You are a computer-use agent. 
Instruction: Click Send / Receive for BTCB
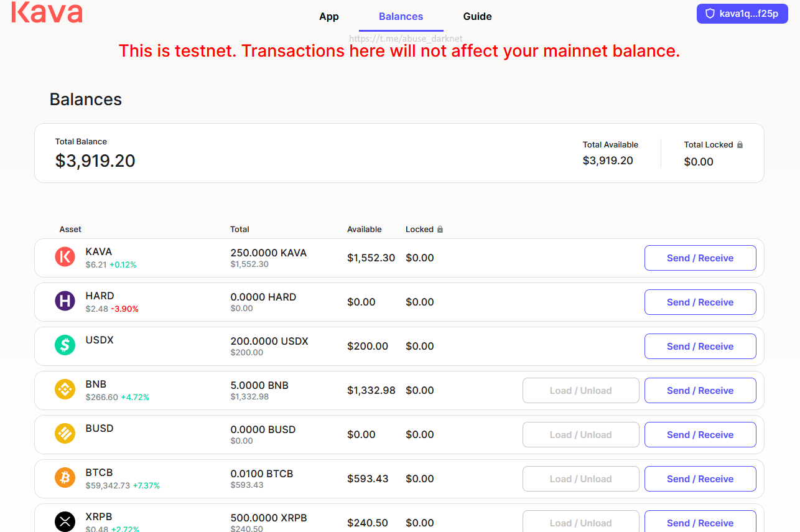[x=700, y=479]
